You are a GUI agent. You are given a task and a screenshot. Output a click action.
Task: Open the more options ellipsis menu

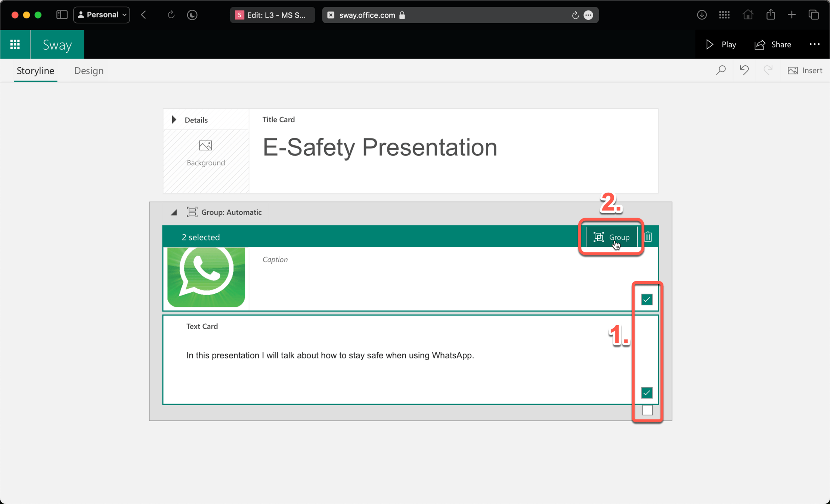814,44
